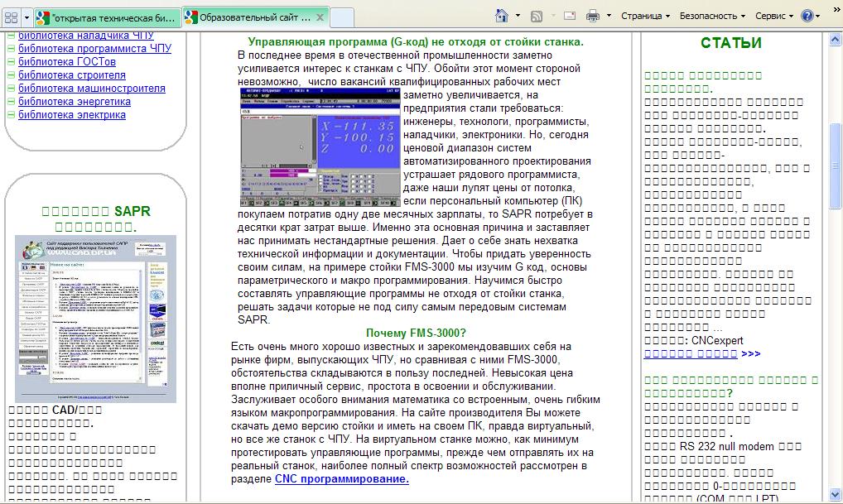This screenshot has height=504, width=843.
Task: Expand the tab list dropdown arrow
Action: 26,17
